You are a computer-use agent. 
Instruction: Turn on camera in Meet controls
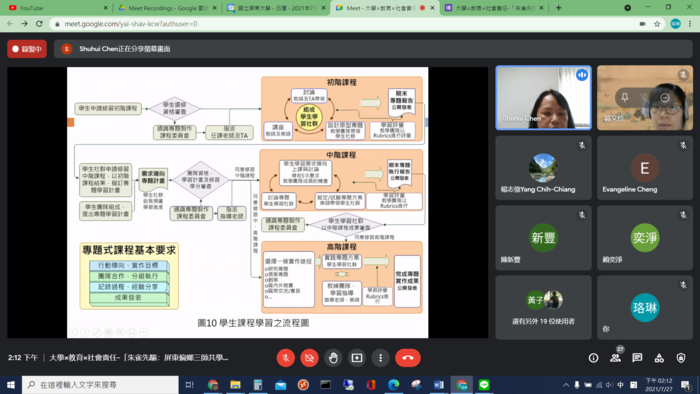[x=309, y=358]
